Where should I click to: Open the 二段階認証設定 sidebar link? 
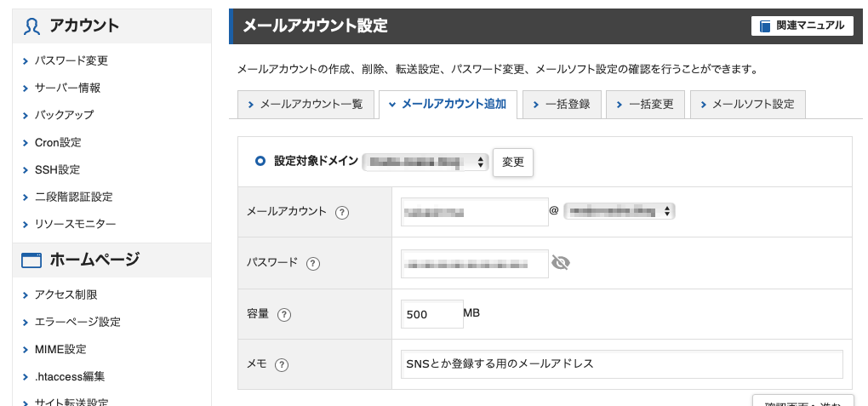(74, 197)
